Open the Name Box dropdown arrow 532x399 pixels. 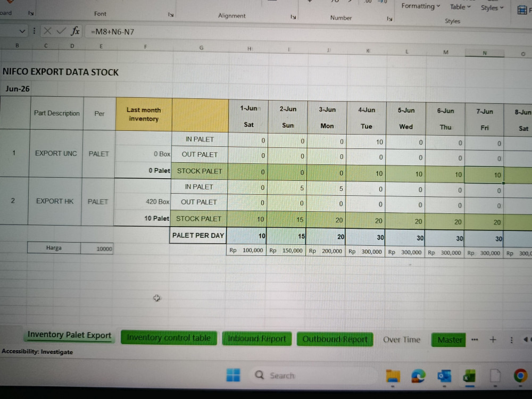pyautogui.click(x=22, y=31)
